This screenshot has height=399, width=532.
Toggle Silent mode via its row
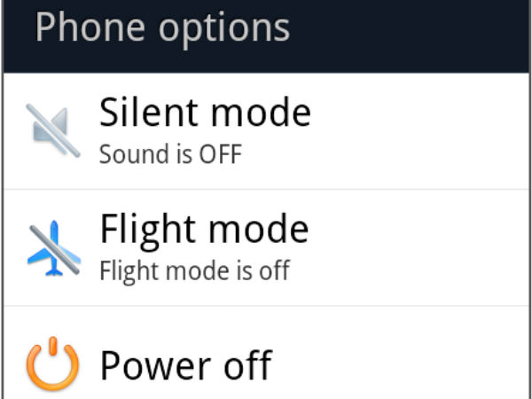266,131
